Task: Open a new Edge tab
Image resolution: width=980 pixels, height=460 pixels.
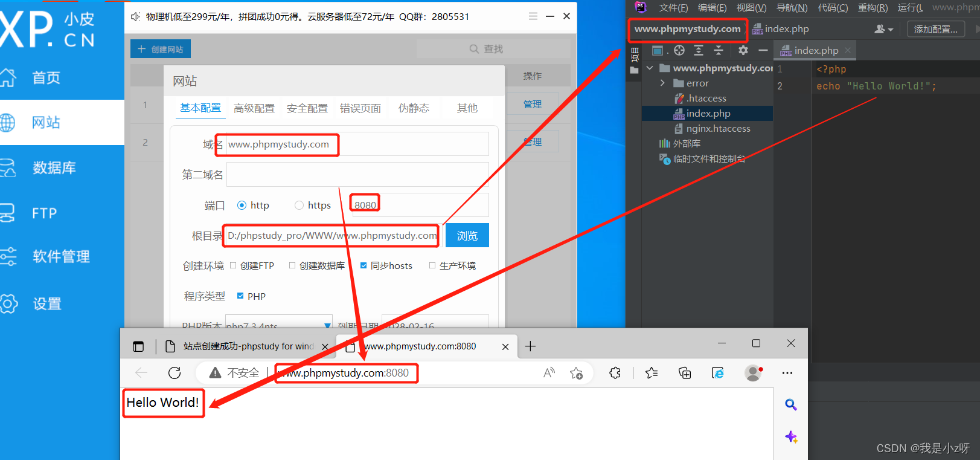Action: click(530, 346)
